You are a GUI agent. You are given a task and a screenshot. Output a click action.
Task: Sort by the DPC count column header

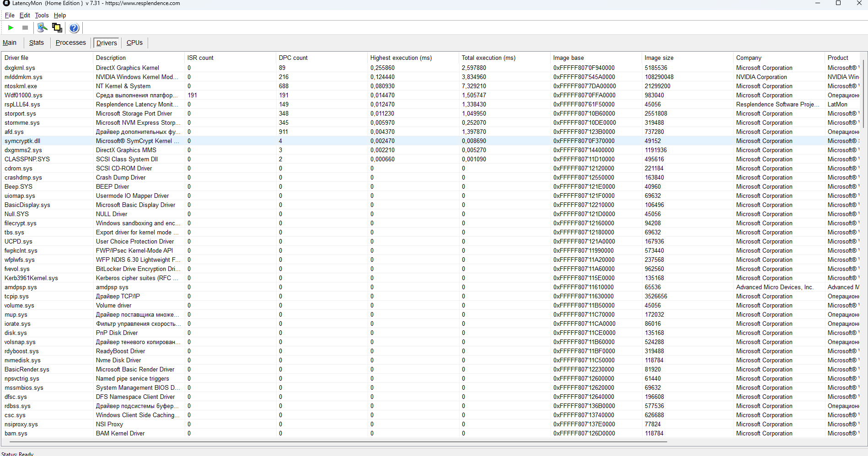tap(321, 58)
